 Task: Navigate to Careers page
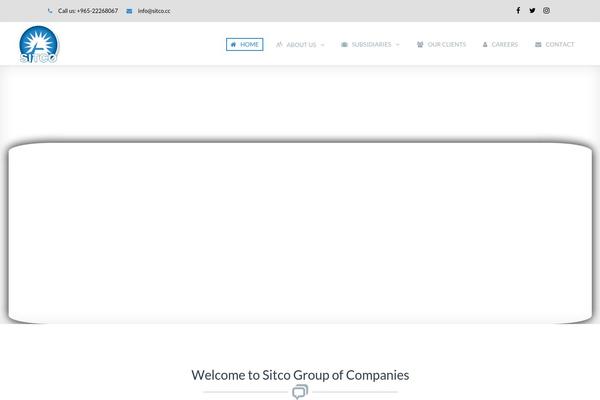coord(500,44)
